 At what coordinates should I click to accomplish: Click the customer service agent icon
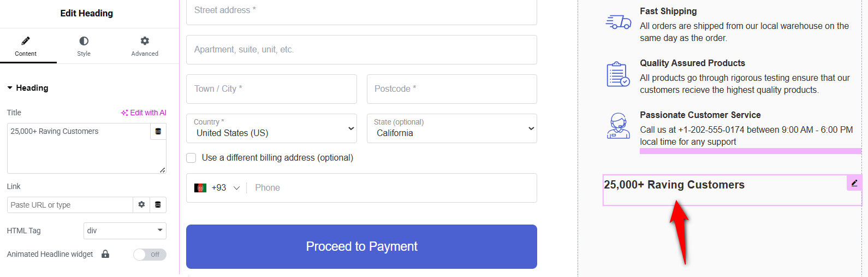[619, 126]
